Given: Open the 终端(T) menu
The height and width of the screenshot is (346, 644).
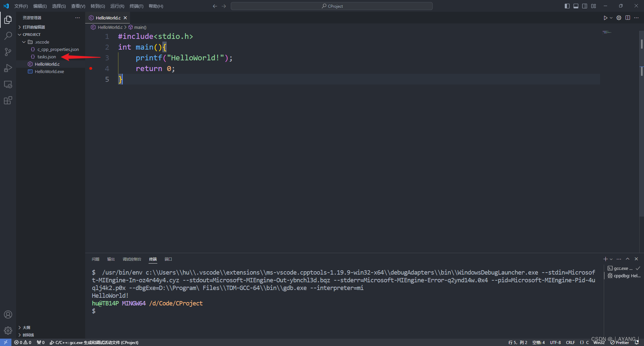Looking at the screenshot, I should (x=136, y=6).
